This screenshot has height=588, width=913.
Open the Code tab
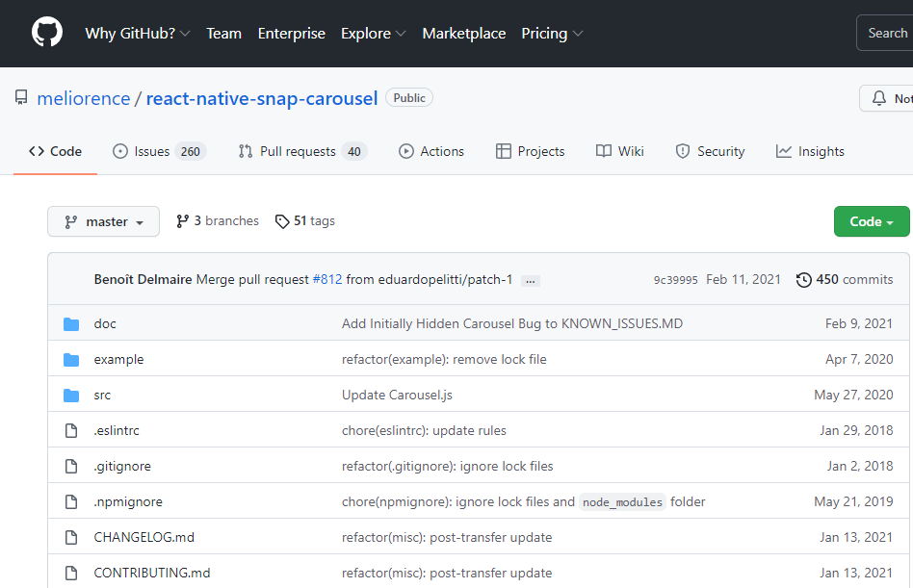coord(55,151)
